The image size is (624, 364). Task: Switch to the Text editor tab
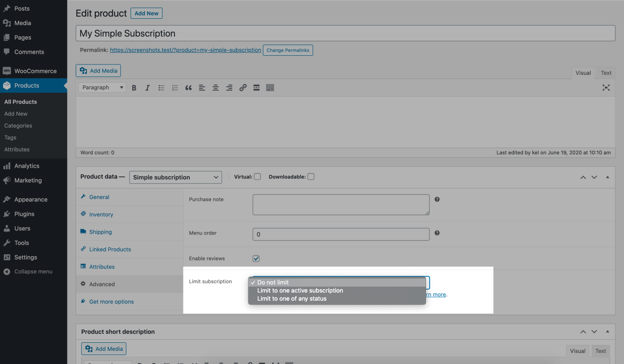point(606,72)
